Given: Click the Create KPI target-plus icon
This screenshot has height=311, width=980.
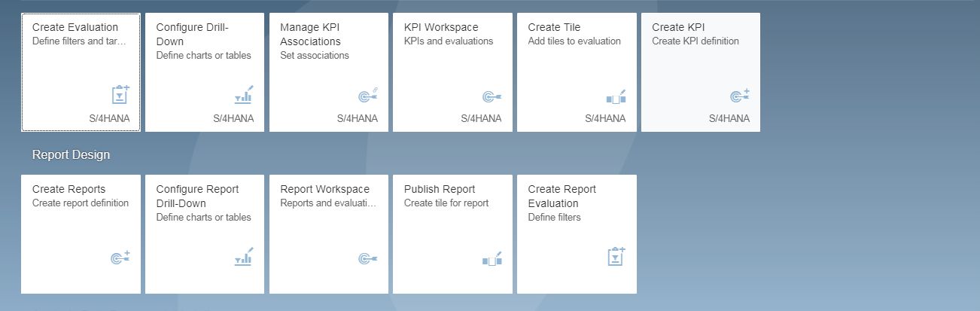Looking at the screenshot, I should point(740,96).
